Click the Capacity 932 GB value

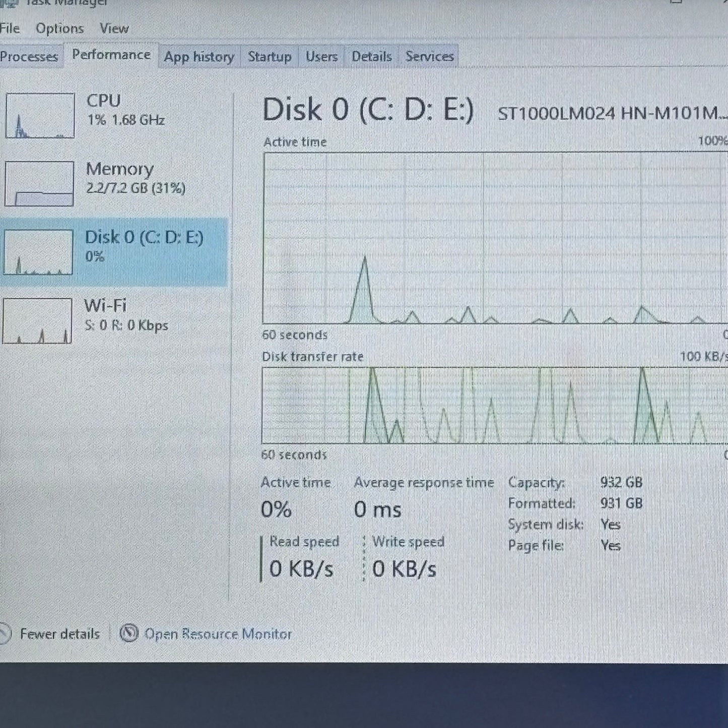coord(621,482)
